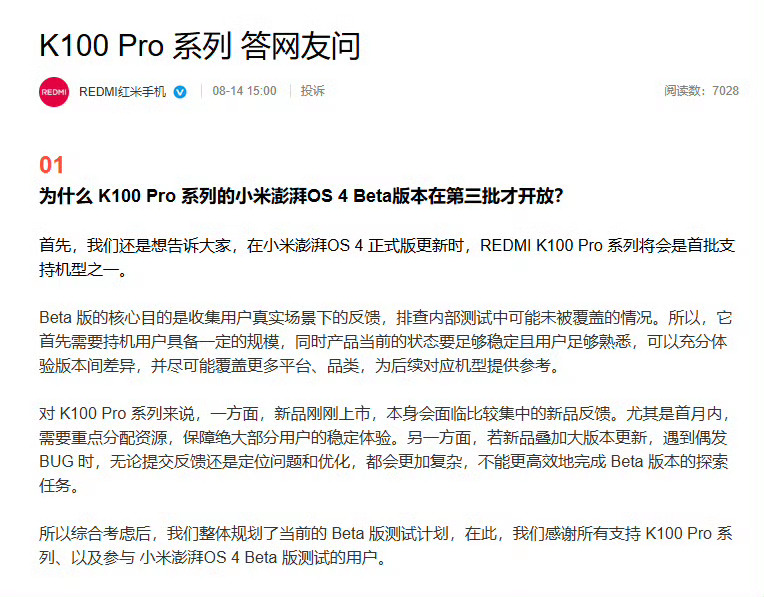
Task: Click the orange 01 section number
Action: coord(52,165)
